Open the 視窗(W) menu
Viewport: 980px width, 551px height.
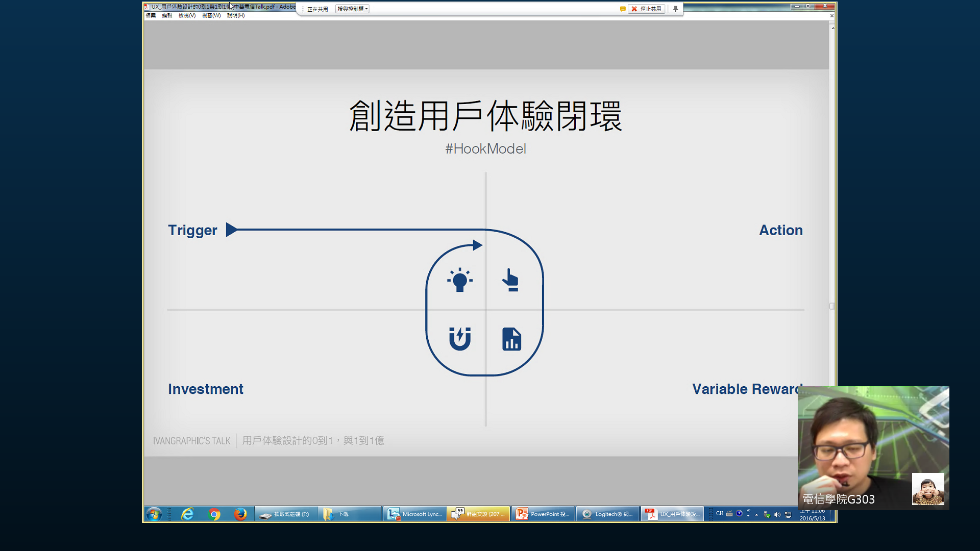click(x=211, y=15)
